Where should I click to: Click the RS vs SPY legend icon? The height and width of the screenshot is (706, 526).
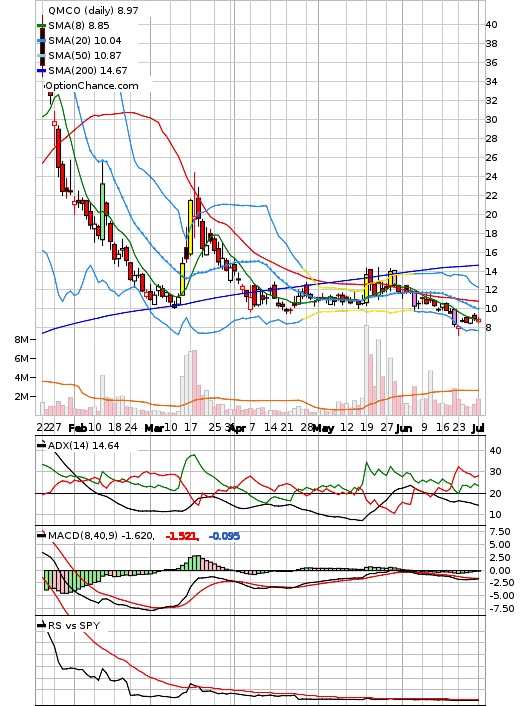41,625
